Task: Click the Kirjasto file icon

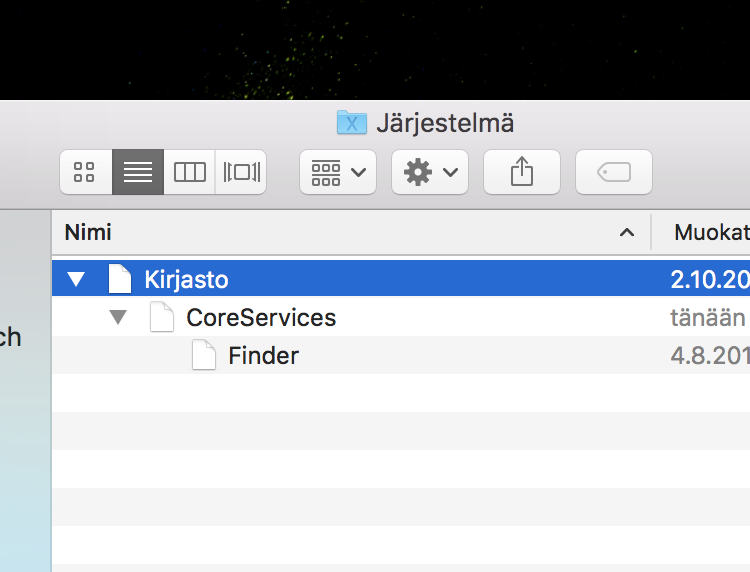Action: click(x=120, y=278)
